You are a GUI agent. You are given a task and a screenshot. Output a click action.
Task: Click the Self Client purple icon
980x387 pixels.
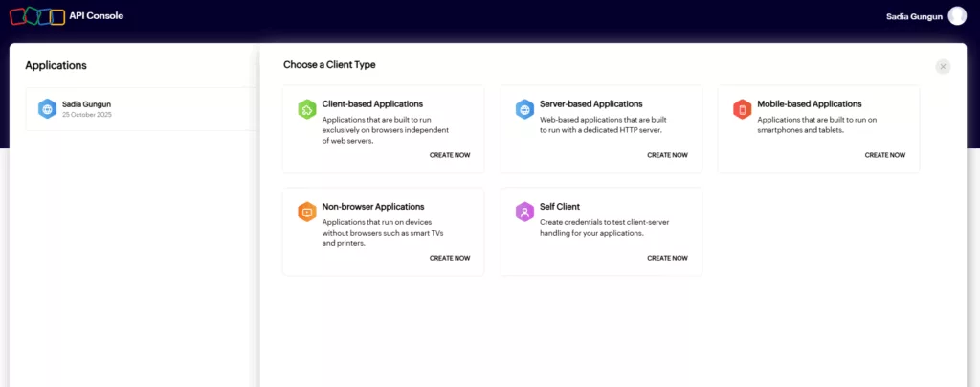[523, 212]
